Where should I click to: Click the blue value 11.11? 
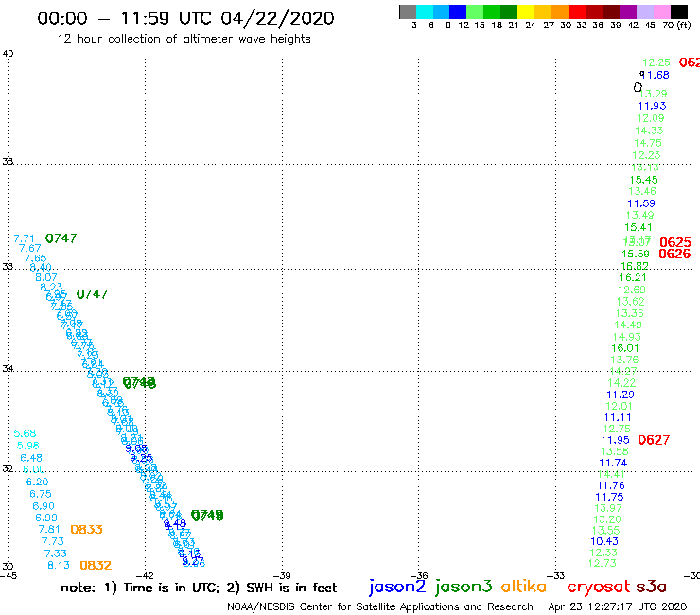point(618,417)
